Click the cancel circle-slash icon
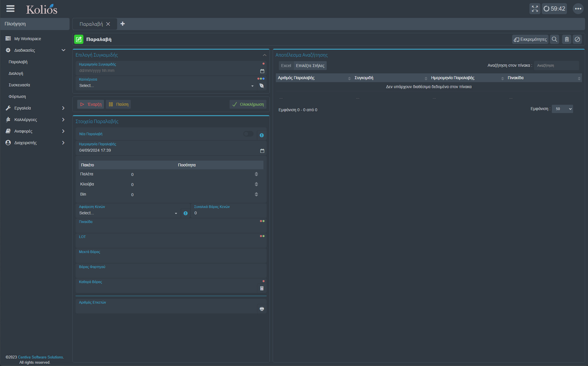Image resolution: width=588 pixels, height=366 pixels. click(577, 39)
